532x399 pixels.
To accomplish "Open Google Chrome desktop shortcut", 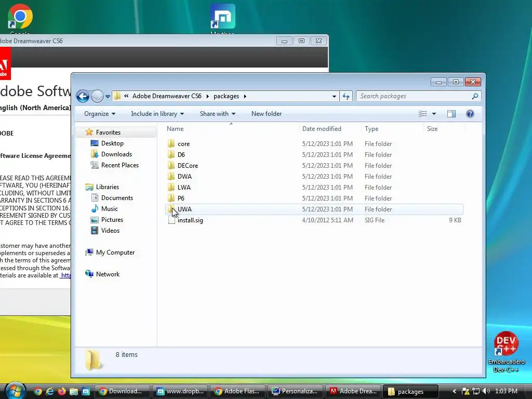I will [x=20, y=19].
